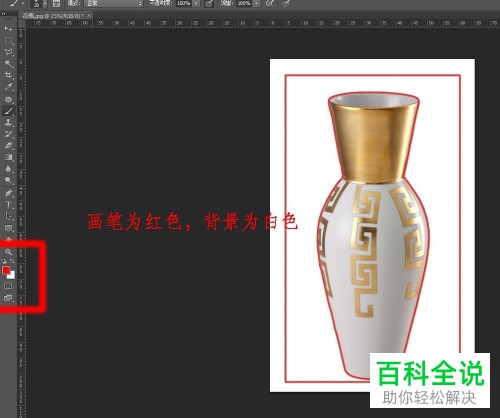This screenshot has height=418, width=500.
Task: Select the Horizontal Type tool
Action: 8,205
